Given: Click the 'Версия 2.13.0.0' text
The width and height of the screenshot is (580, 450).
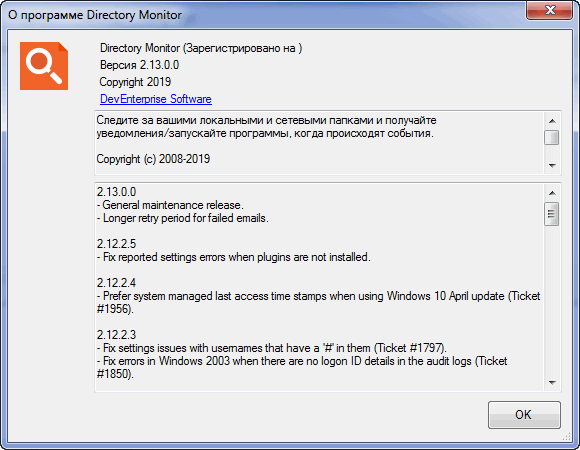Looking at the screenshot, I should click(139, 65).
